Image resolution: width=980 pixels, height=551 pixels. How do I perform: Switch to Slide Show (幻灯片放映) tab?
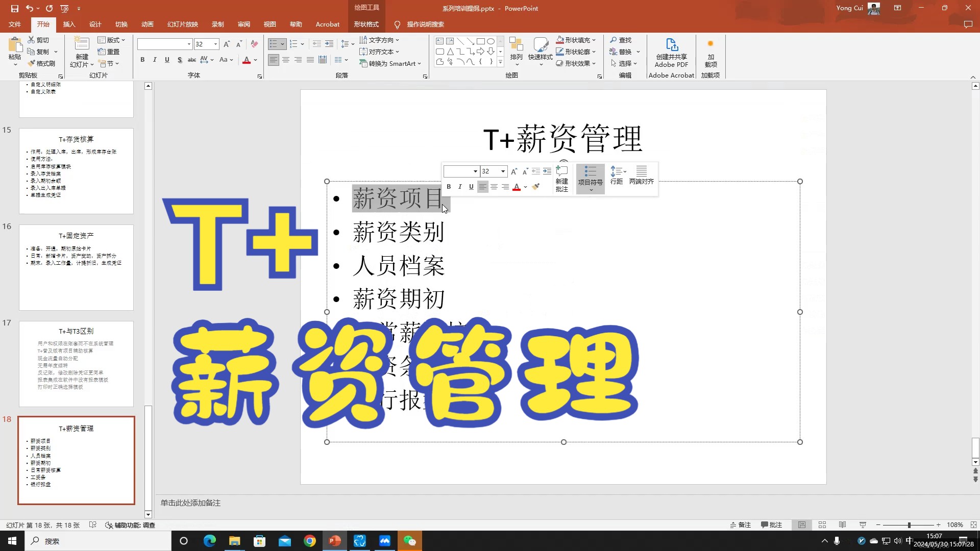tap(183, 24)
